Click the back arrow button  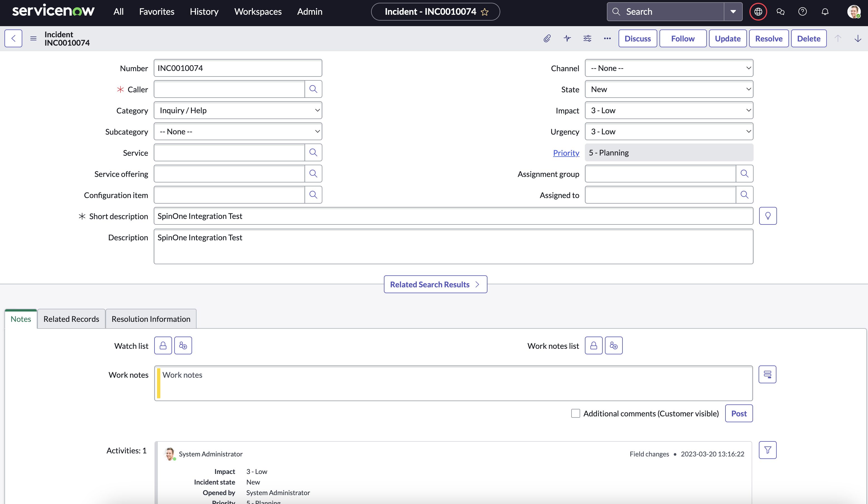(13, 38)
